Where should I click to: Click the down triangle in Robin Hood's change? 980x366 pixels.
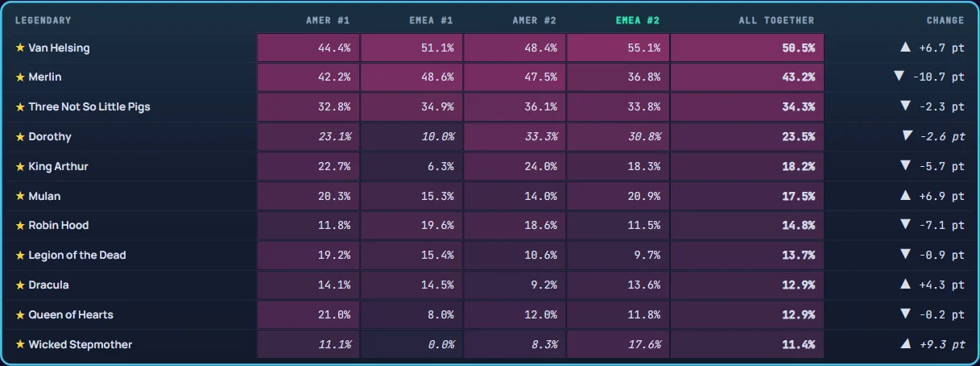905,225
